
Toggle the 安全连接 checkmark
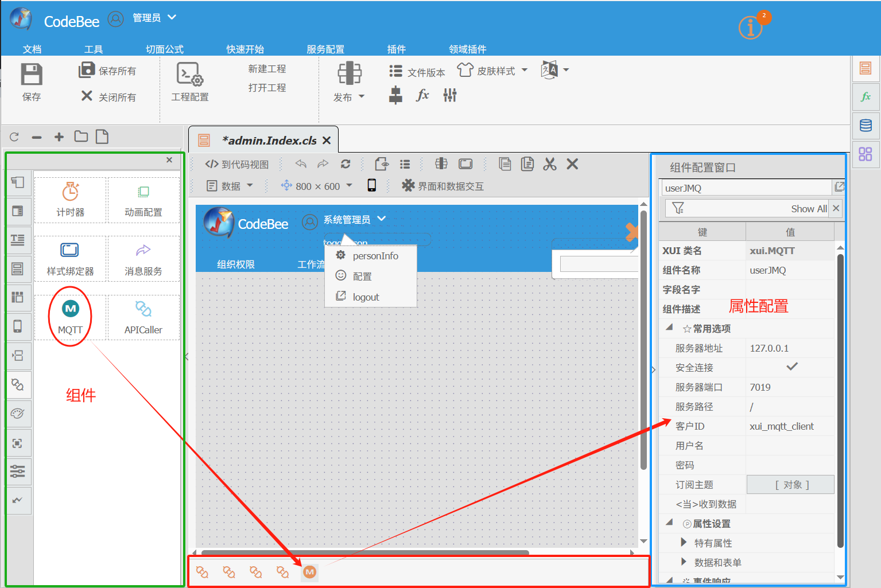pyautogui.click(x=791, y=367)
